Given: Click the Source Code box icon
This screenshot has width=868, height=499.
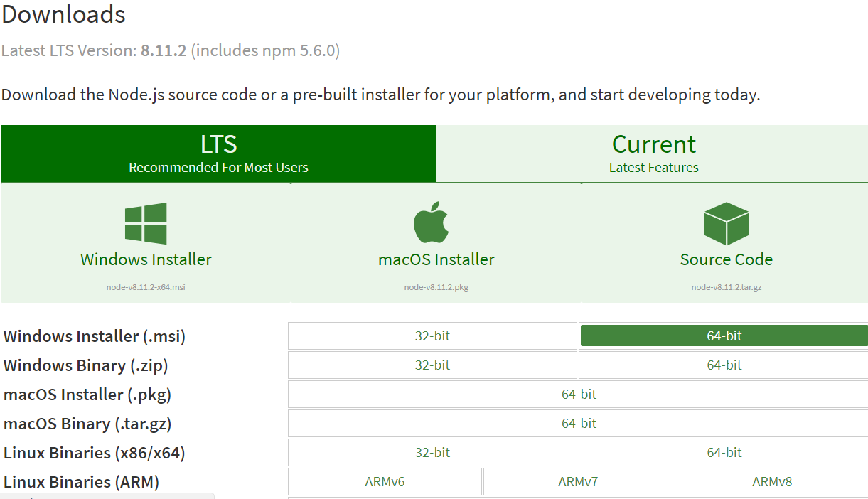Looking at the screenshot, I should pyautogui.click(x=726, y=223).
